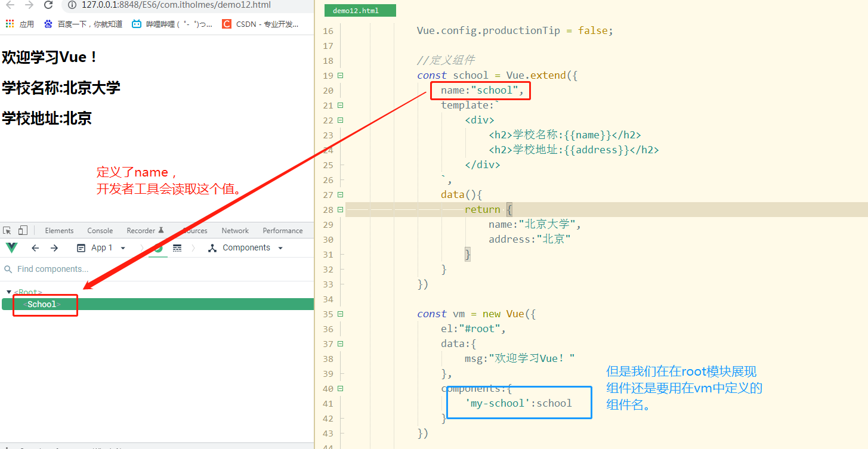Image resolution: width=868 pixels, height=449 pixels.
Task: Go back in the browser
Action: tap(10, 5)
